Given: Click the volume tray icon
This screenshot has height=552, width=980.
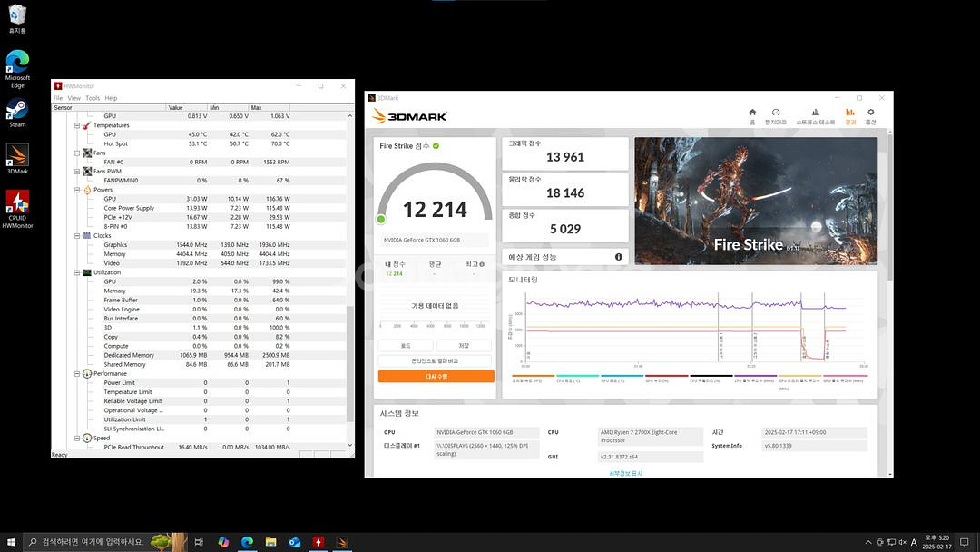Looking at the screenshot, I should tap(902, 542).
